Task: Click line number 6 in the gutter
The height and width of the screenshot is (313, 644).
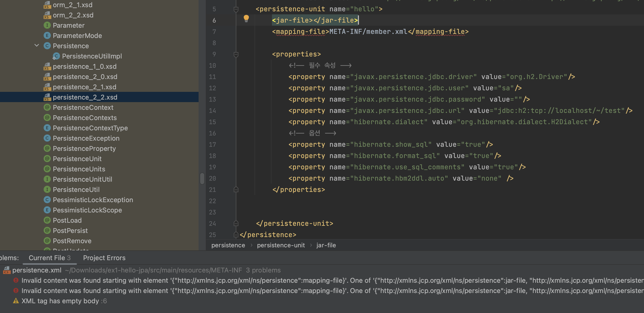Action: (214, 20)
